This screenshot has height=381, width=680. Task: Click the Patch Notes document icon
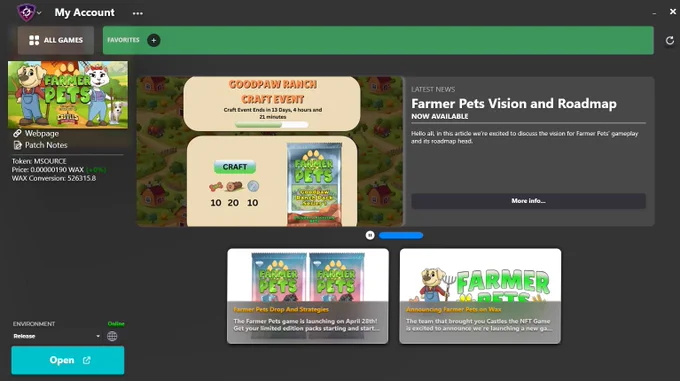(x=17, y=145)
